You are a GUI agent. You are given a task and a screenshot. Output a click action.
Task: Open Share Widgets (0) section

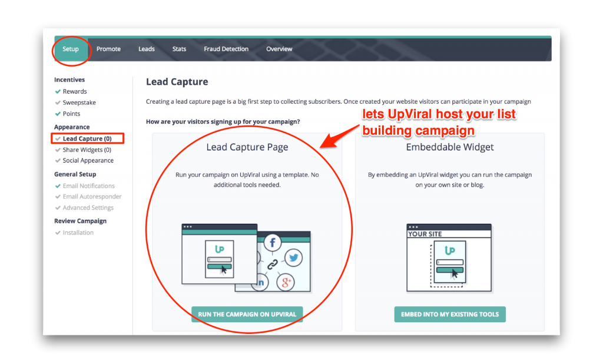point(87,150)
